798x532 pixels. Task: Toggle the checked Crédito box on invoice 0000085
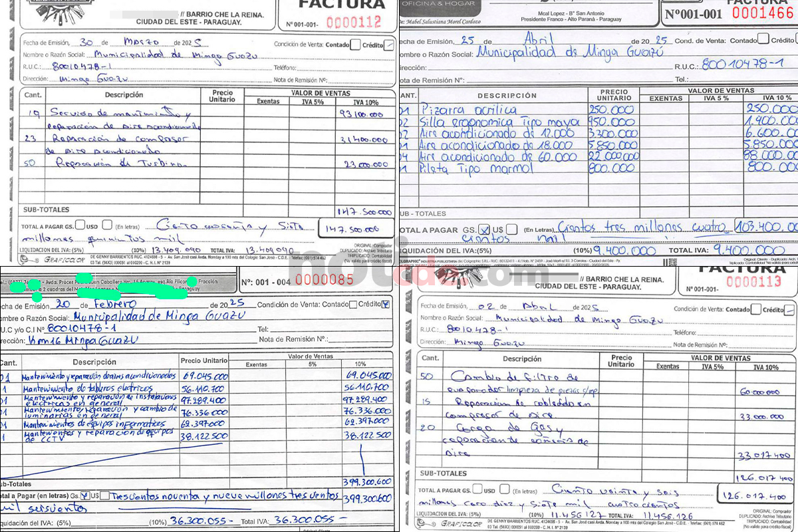(386, 304)
